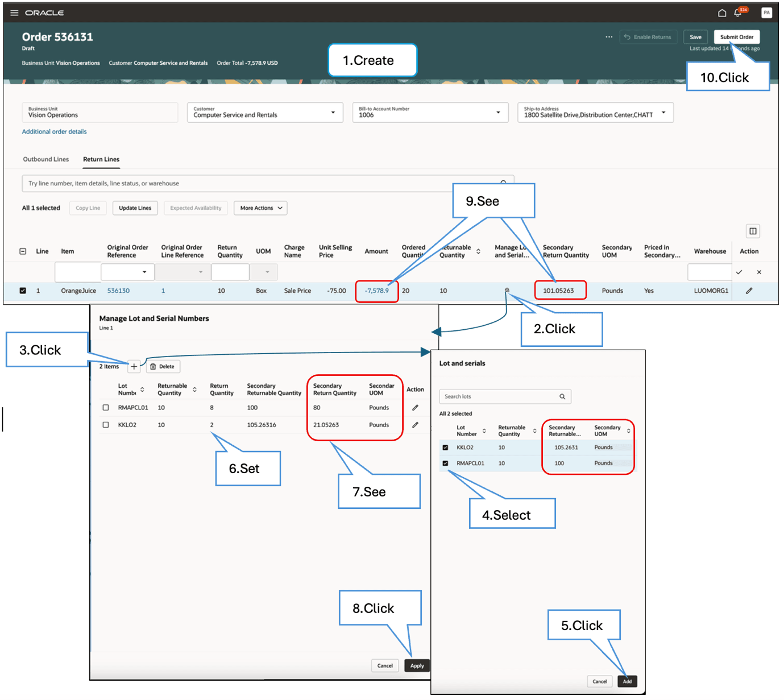Click the Delete button in Manage Lot dialog
Viewport: 784px width, 700px height.
point(163,367)
